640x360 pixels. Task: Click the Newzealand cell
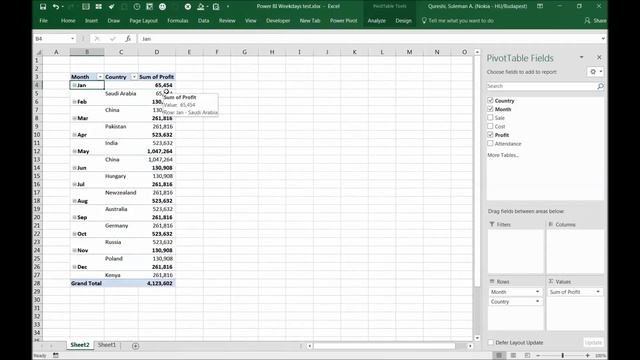coord(121,193)
